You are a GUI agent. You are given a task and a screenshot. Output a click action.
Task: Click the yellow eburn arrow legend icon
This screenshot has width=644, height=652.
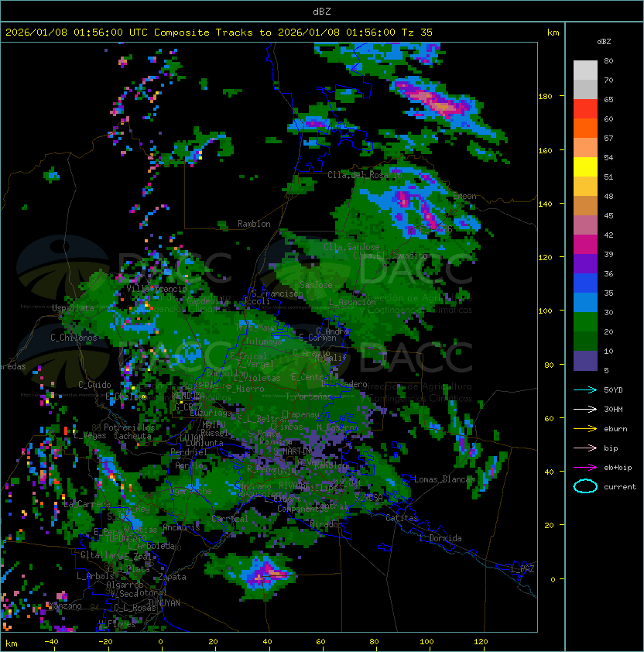click(585, 429)
